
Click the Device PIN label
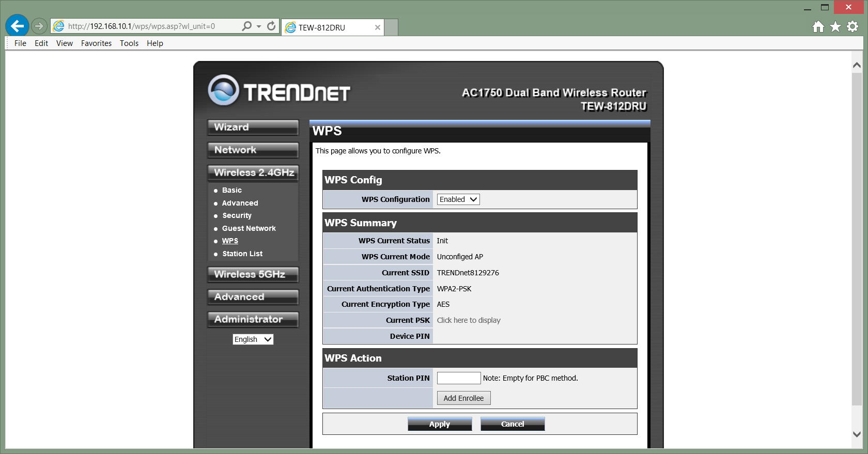pos(410,336)
